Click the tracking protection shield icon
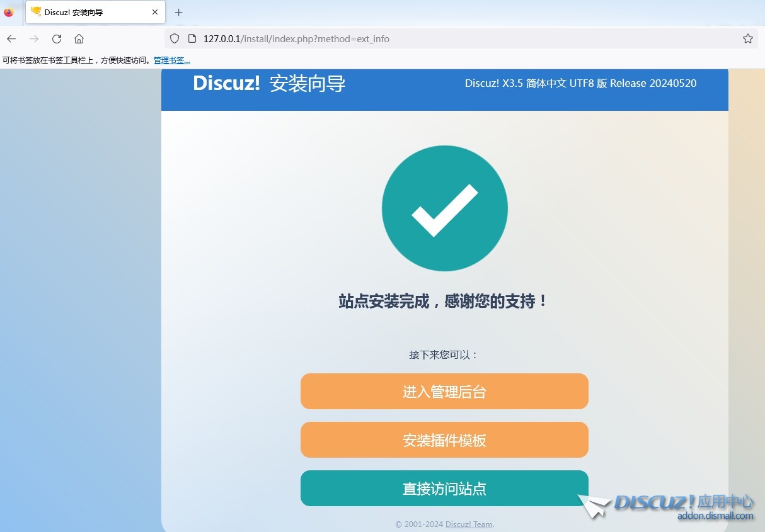The width and height of the screenshot is (765, 532). coord(175,39)
